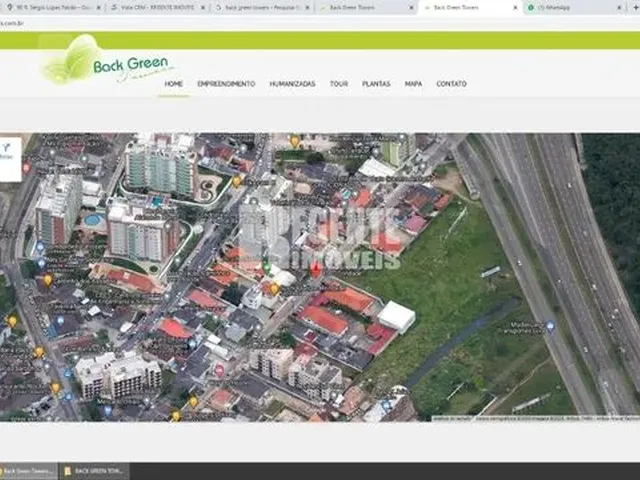Switch to the back green towers Pesquisa tab

click(261, 7)
